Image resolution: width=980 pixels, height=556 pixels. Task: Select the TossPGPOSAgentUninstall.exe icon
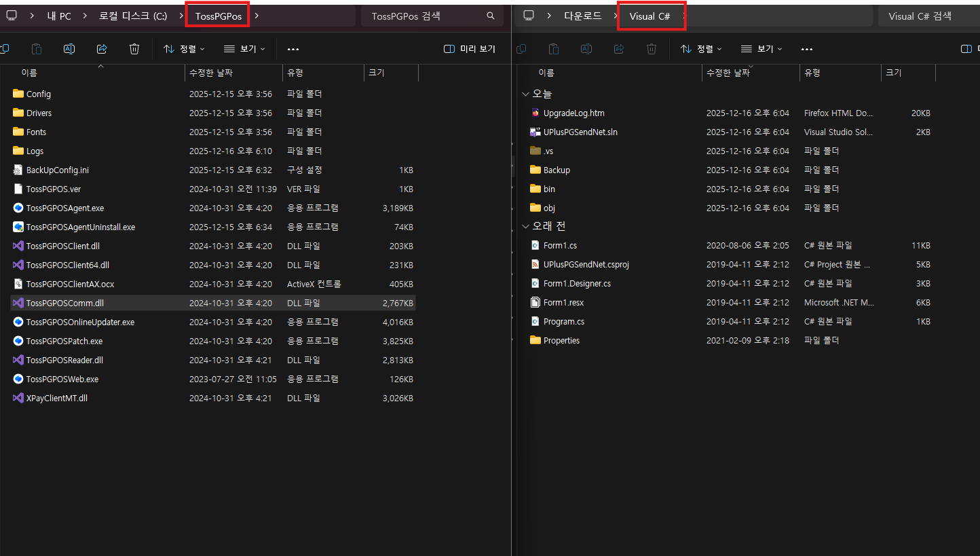coord(18,227)
